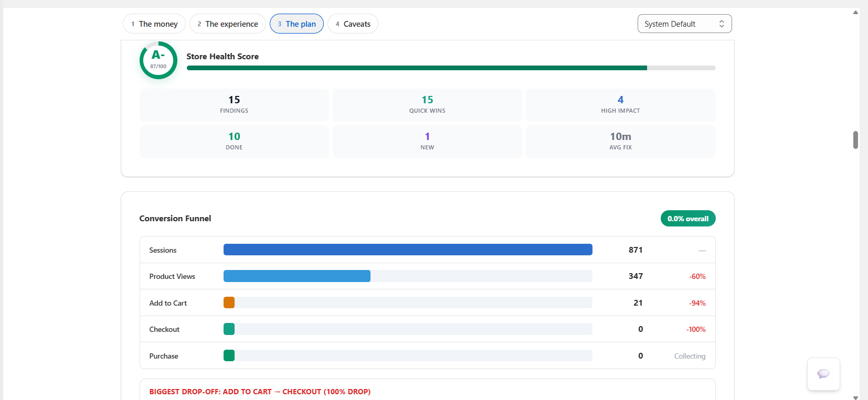Viewport: 868px width, 400px height.
Task: Switch to The experience tab
Action: pyautogui.click(x=228, y=24)
